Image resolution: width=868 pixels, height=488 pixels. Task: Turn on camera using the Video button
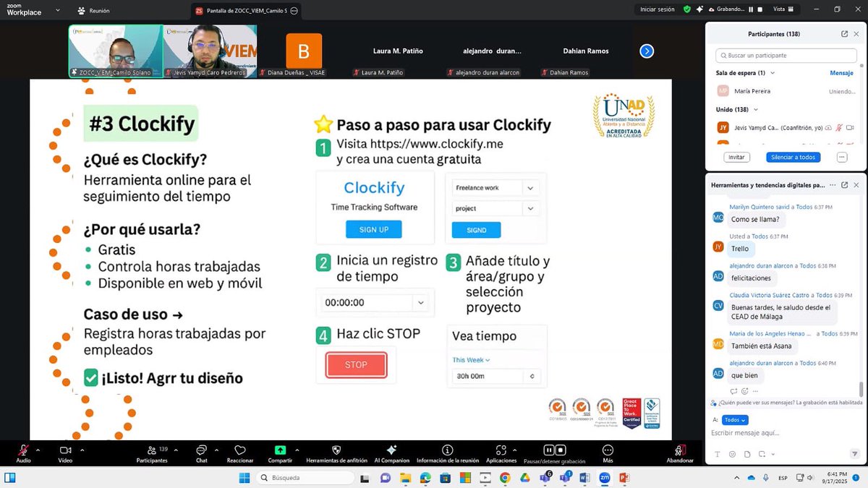click(x=65, y=453)
